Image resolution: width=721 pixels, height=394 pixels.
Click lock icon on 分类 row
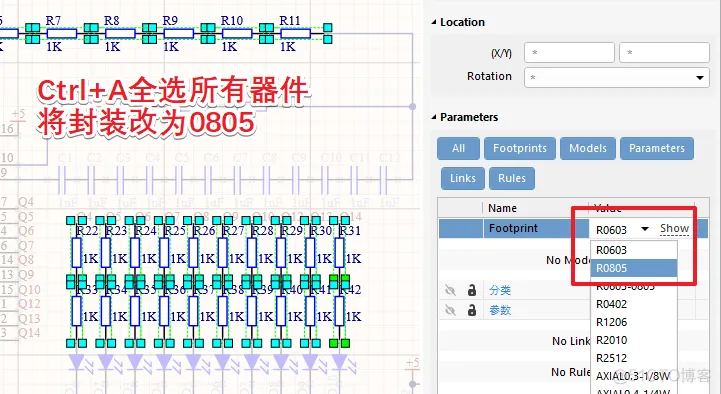[472, 290]
